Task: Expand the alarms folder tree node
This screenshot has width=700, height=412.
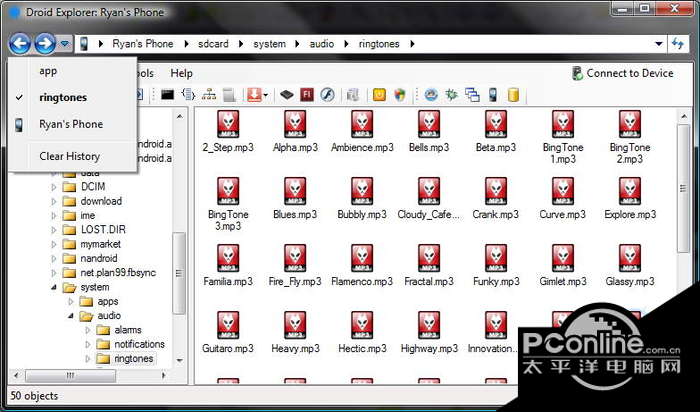Action: tap(88, 330)
